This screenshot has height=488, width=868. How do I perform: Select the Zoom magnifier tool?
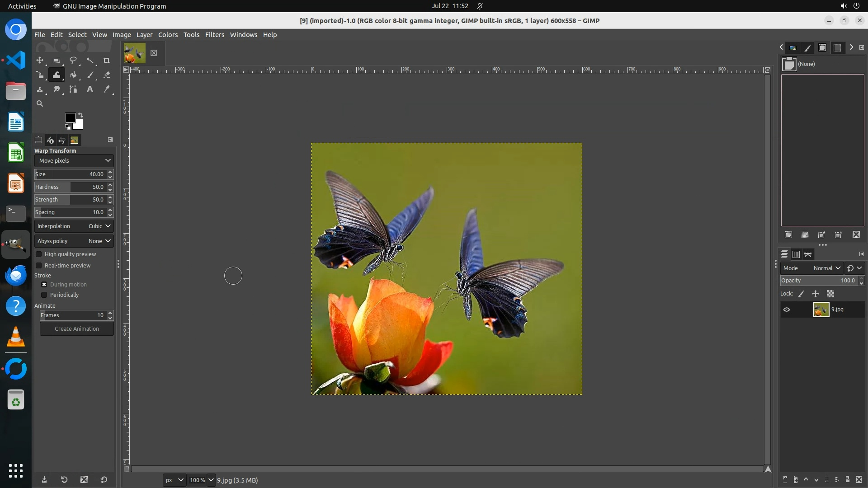click(40, 103)
